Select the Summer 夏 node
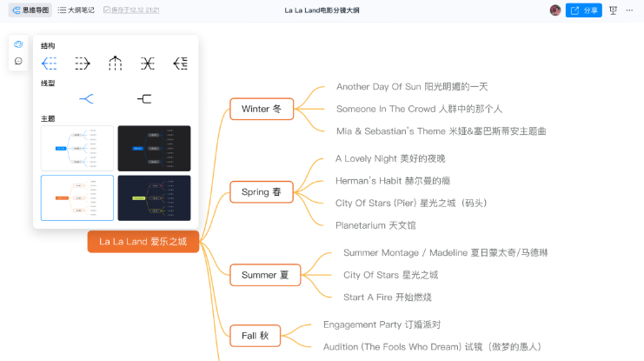644x361 pixels. pyautogui.click(x=265, y=275)
